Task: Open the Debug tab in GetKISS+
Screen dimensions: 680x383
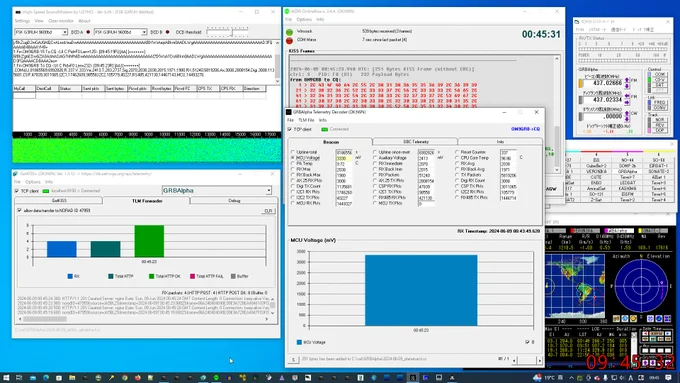Action: point(234,201)
